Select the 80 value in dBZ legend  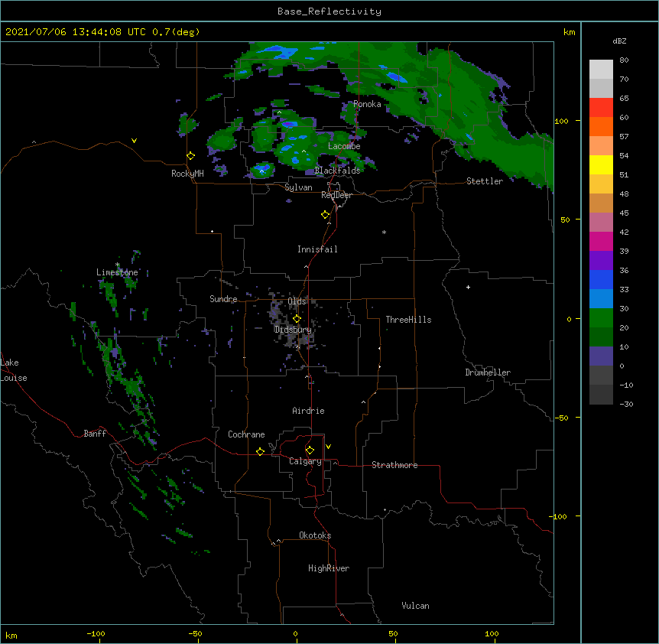point(624,60)
